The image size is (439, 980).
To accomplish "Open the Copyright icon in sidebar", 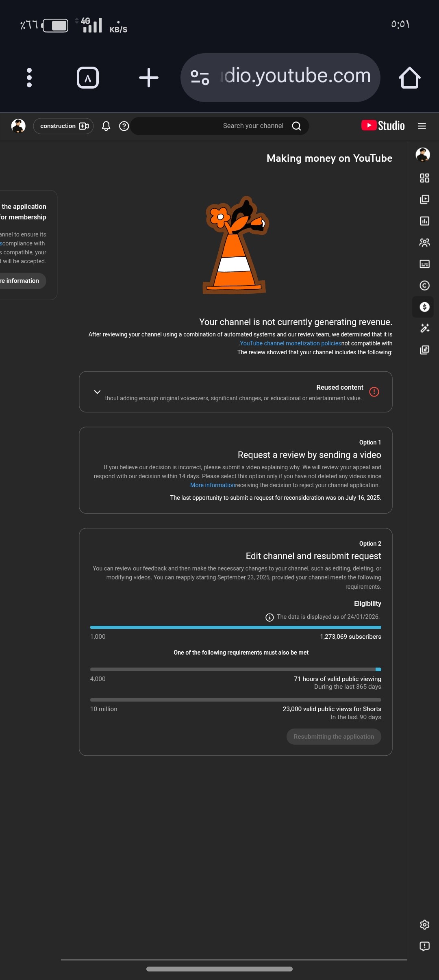I will coord(424,286).
